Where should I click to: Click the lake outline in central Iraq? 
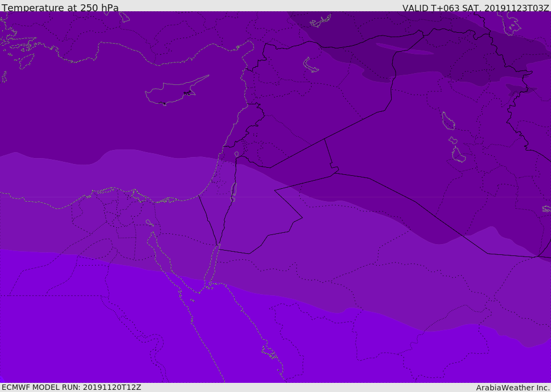pos(448,121)
